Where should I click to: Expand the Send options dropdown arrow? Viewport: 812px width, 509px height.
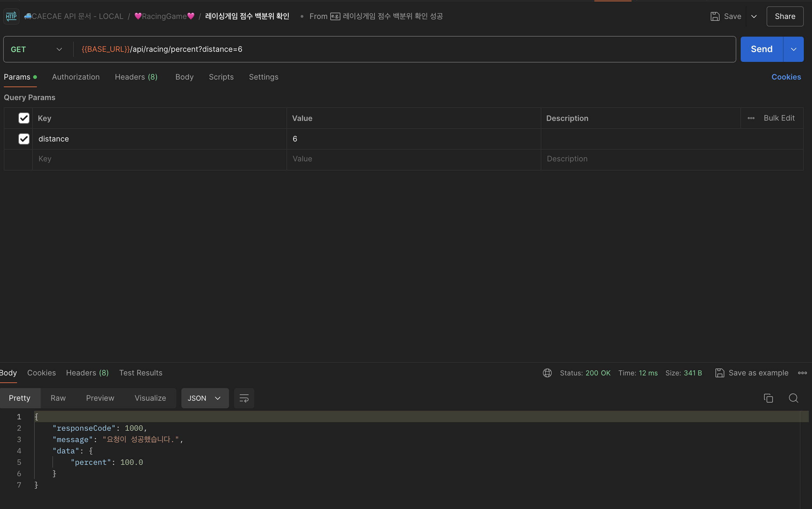click(x=793, y=49)
